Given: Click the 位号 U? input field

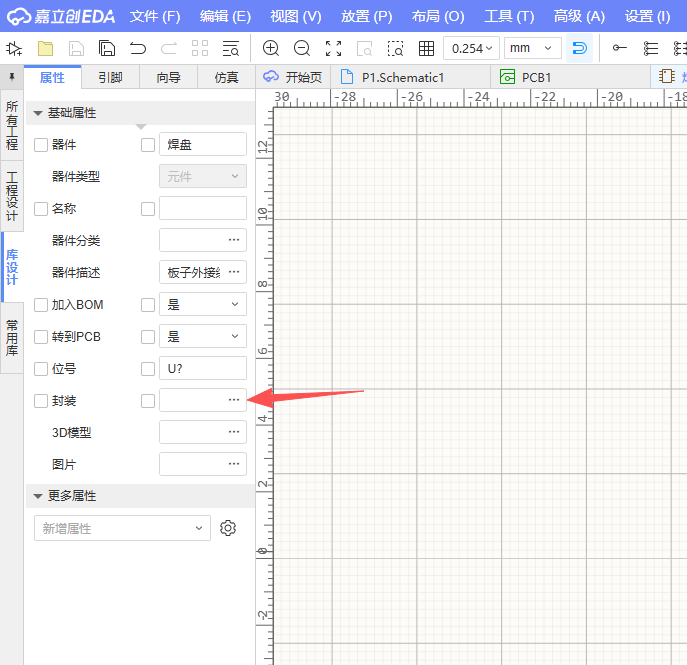Looking at the screenshot, I should (x=203, y=368).
